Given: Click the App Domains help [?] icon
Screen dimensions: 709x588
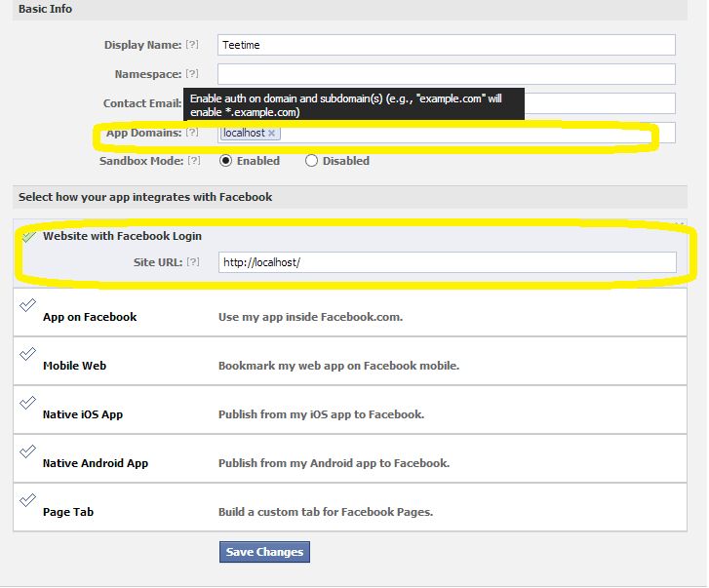Looking at the screenshot, I should tap(192, 132).
